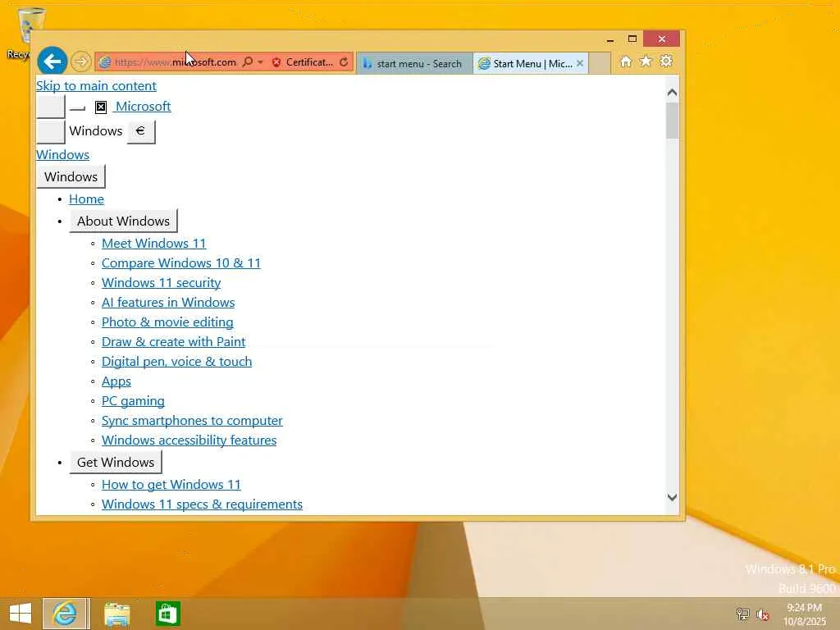Click the vertical scrollbar thumb
The height and width of the screenshot is (630, 840).
[673, 121]
